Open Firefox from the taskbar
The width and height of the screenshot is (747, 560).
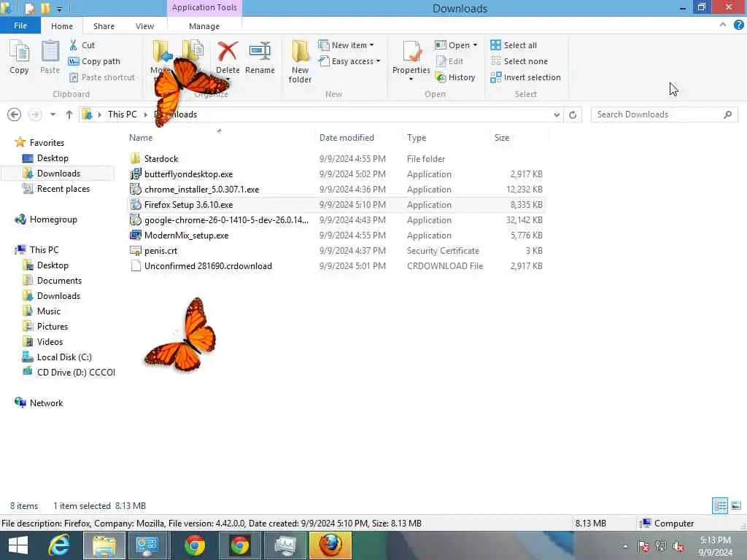pos(330,545)
